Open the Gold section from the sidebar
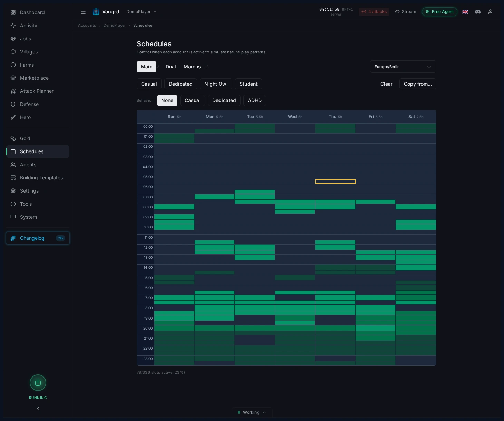This screenshot has width=504, height=421. coord(25,138)
